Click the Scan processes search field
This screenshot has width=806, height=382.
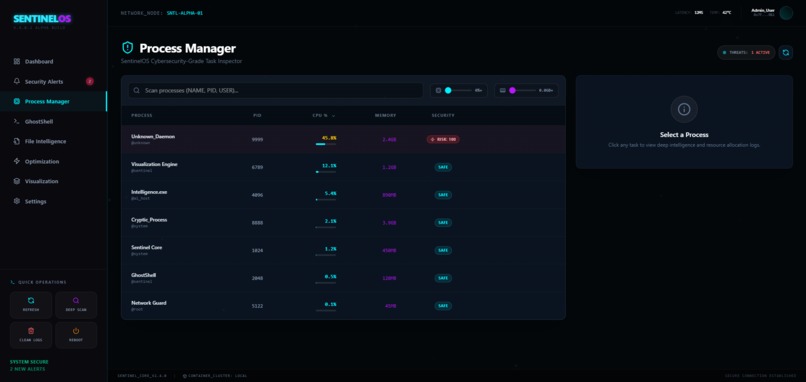(x=276, y=90)
